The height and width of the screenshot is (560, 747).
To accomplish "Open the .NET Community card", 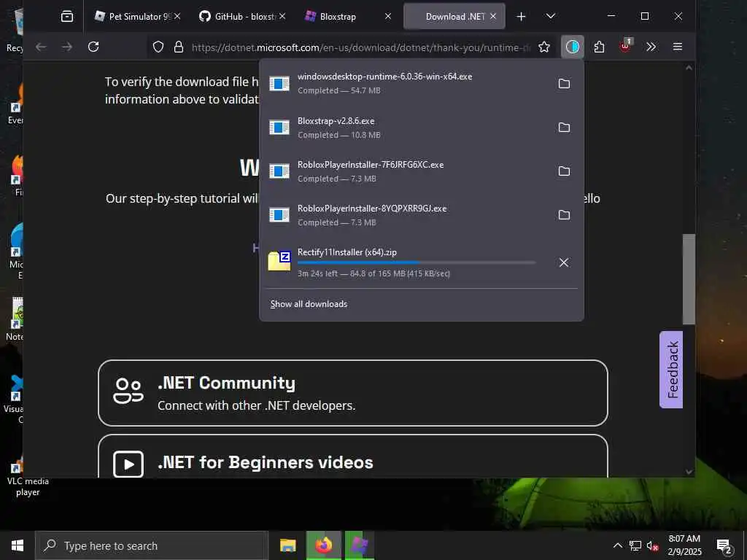I will (x=353, y=393).
